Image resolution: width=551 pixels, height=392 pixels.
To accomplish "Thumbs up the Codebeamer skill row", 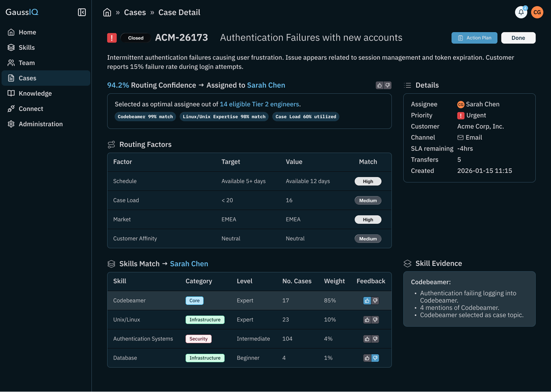I will tap(367, 301).
